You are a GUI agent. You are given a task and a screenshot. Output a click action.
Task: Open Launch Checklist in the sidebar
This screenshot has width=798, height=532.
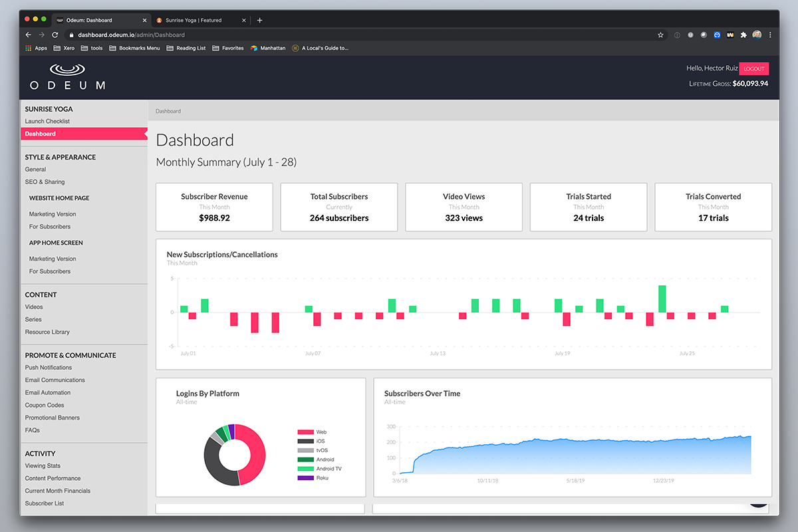tap(47, 121)
